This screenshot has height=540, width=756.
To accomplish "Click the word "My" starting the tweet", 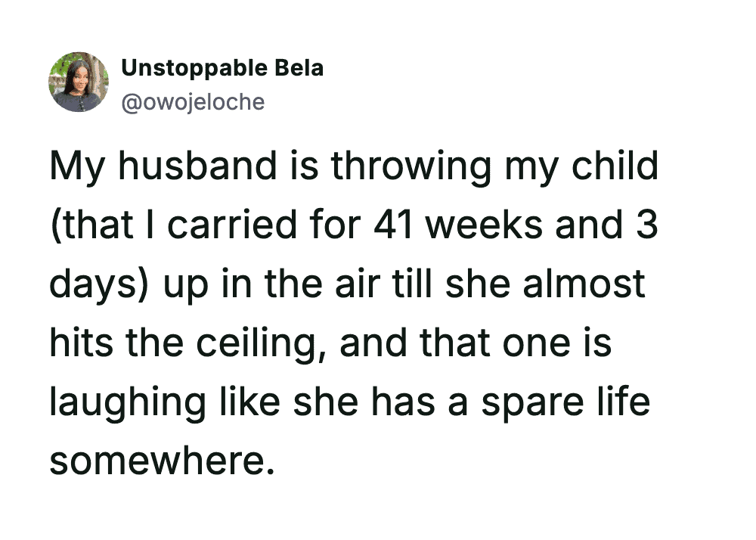I will [76, 167].
